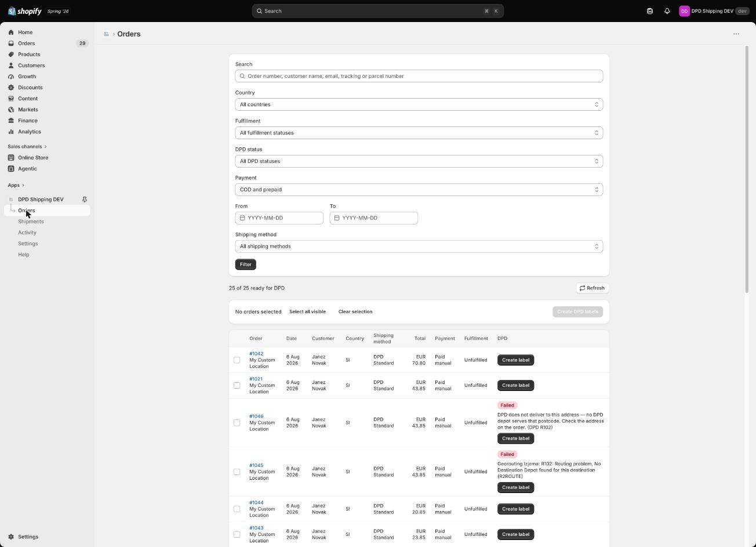Click the From date field
The width and height of the screenshot is (756, 547).
279,218
